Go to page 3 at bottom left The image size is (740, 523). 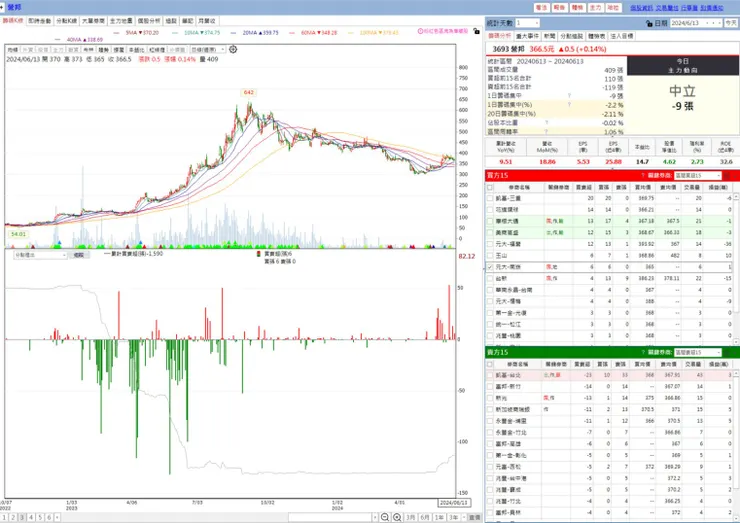coord(22,518)
